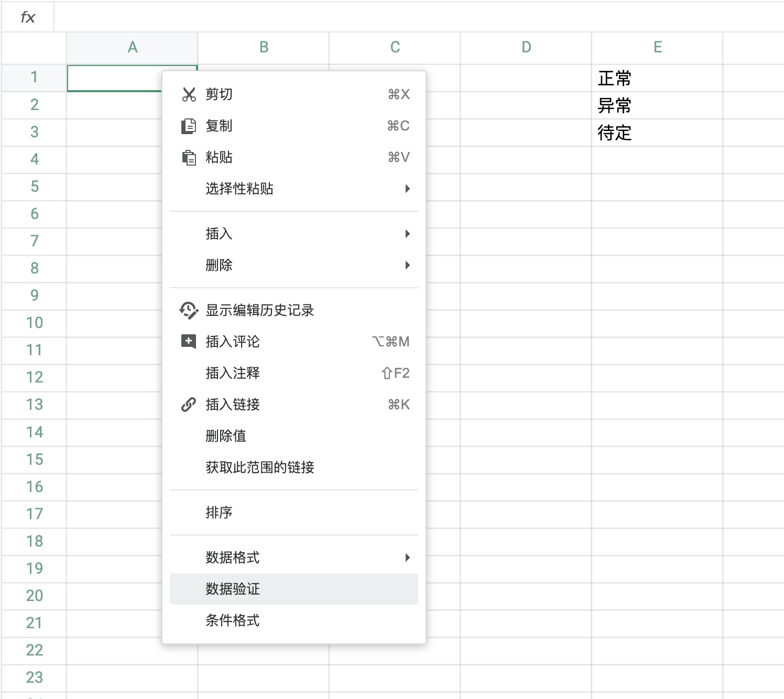Select 删除值 menu entry

coord(294,436)
